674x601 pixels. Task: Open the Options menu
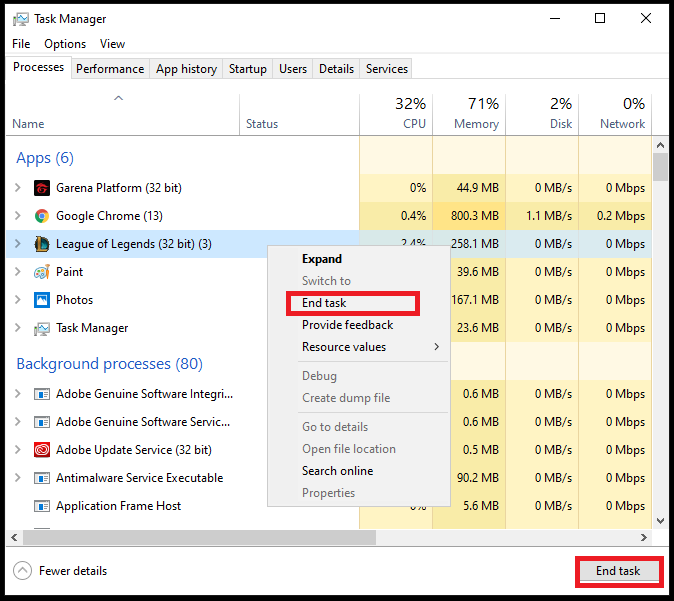65,44
